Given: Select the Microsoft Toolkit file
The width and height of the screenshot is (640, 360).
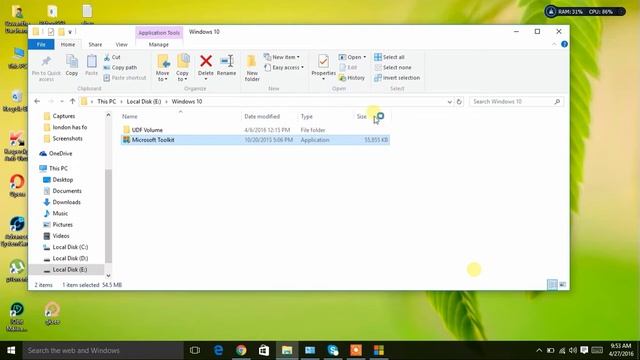Looking at the screenshot, I should coord(255,140).
